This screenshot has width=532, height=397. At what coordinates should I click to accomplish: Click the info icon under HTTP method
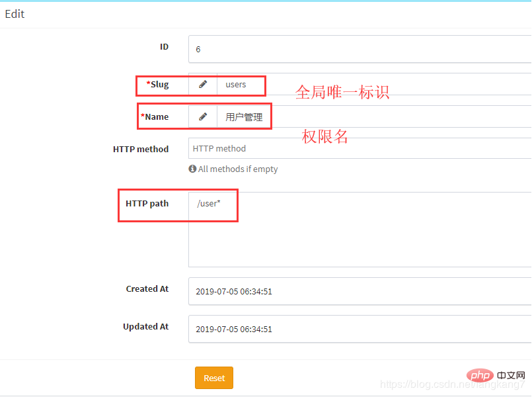pos(192,169)
